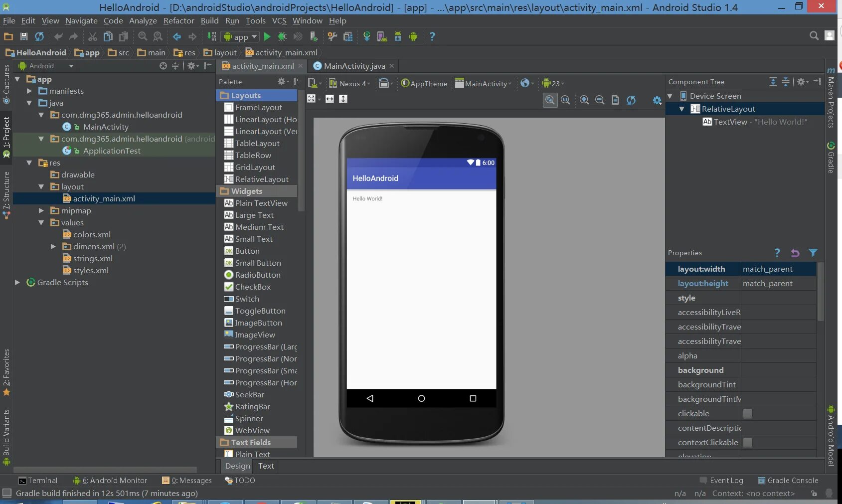
Task: Toggle the contextClickable property checkbox
Action: pos(747,442)
